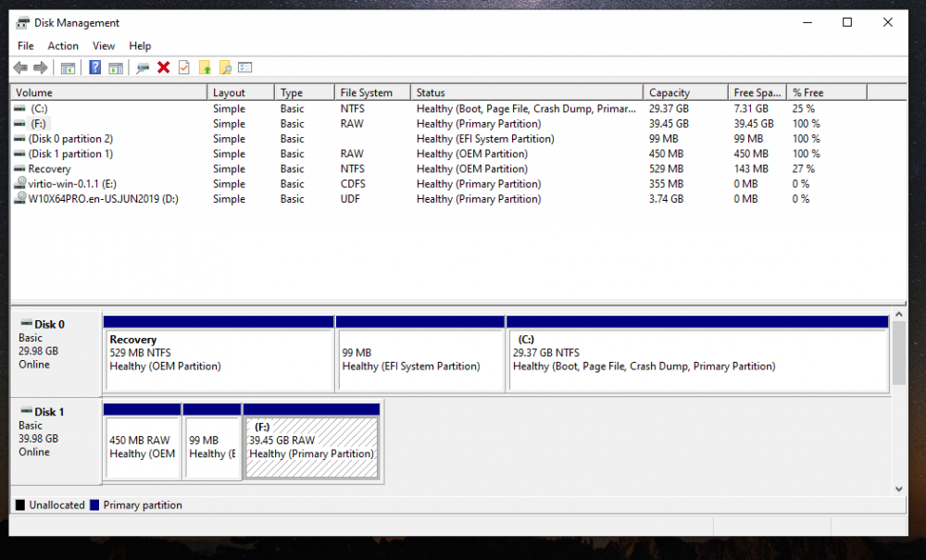Click the folder with green arrow icon
The image size is (926, 560).
click(x=205, y=68)
